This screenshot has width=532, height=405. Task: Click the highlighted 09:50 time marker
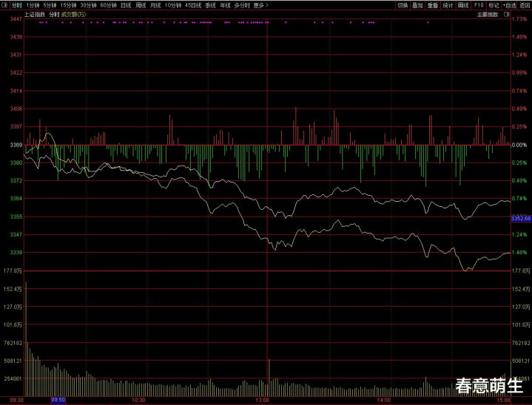58,400
